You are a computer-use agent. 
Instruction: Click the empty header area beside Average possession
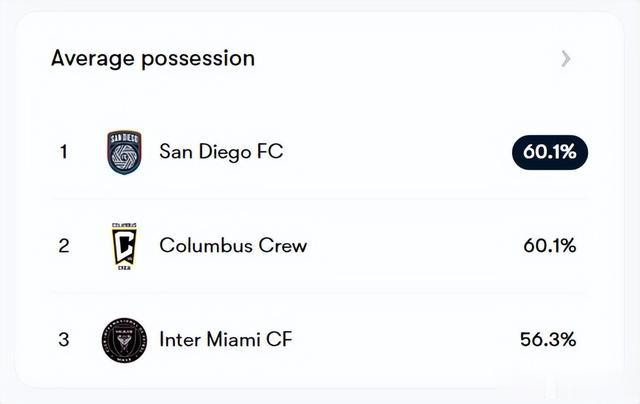click(x=408, y=59)
